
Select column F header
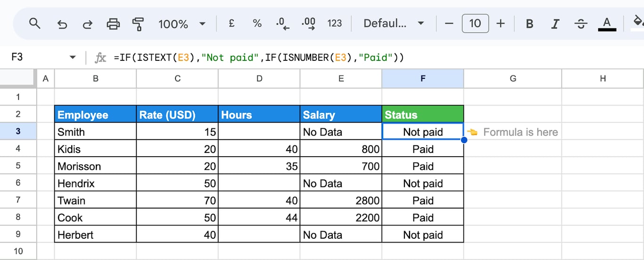423,79
